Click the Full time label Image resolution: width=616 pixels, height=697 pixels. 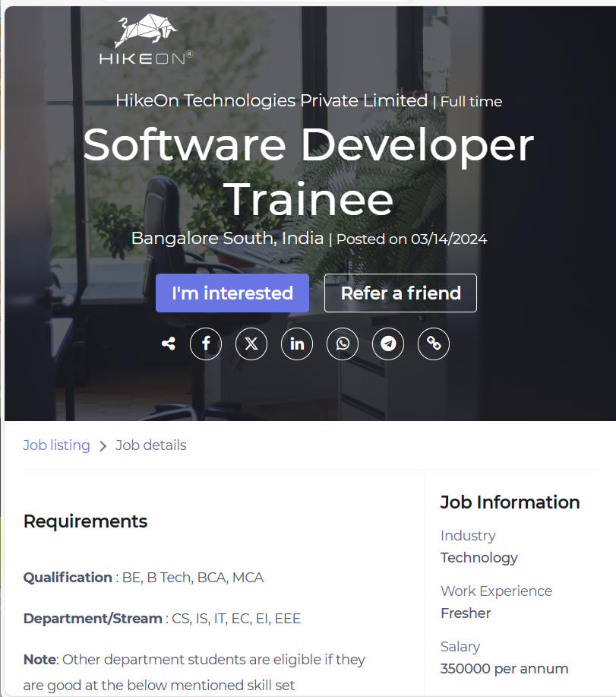(471, 101)
